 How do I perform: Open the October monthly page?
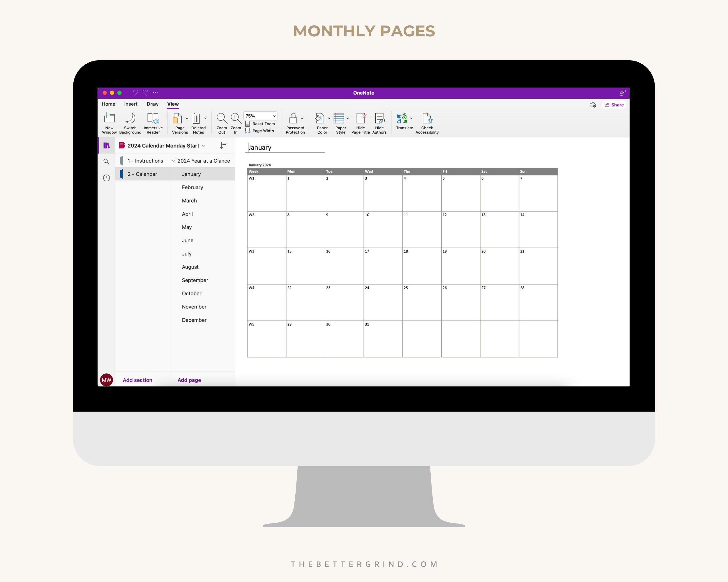point(192,293)
